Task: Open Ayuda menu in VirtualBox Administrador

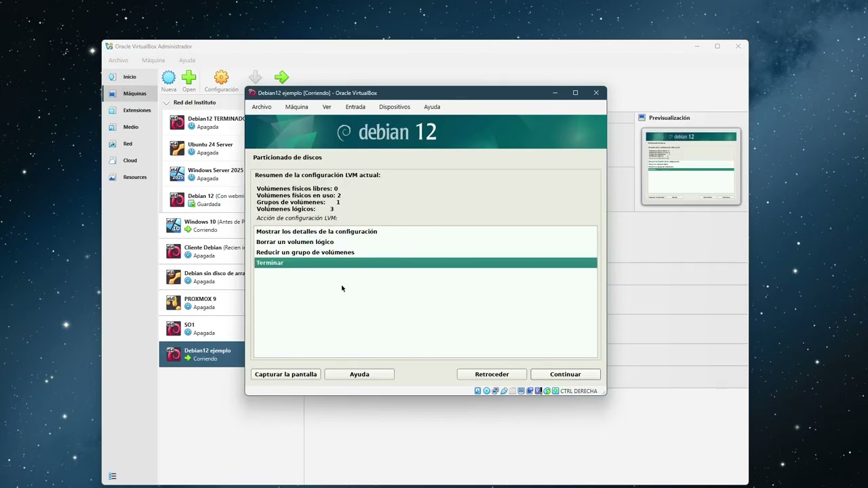Action: 187,60
